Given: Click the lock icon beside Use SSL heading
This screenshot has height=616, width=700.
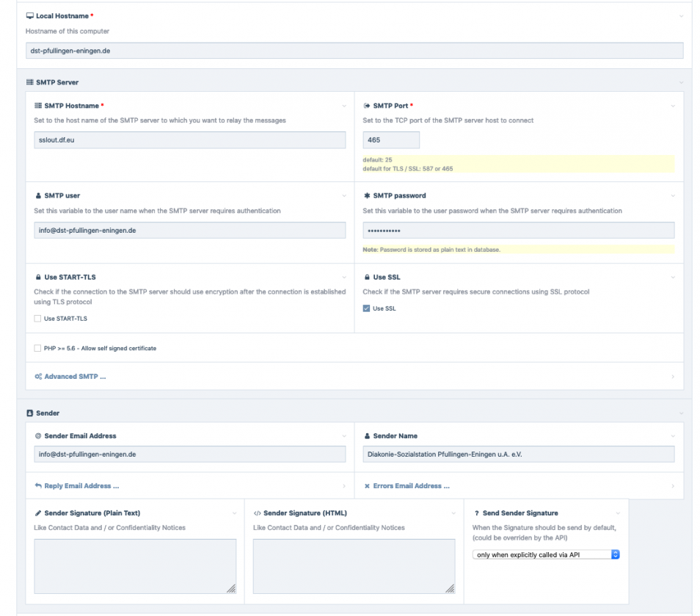Looking at the screenshot, I should [x=367, y=278].
